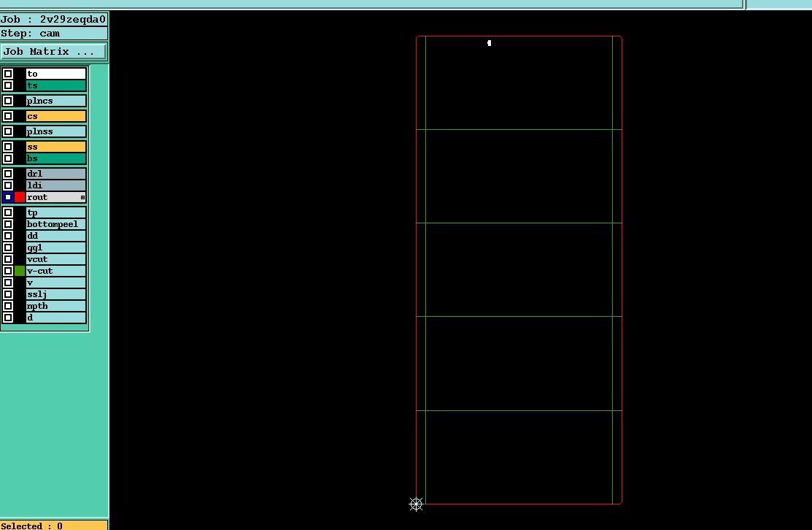
Task: Toggle the checkbox for layer v-cut
Action: (8, 270)
